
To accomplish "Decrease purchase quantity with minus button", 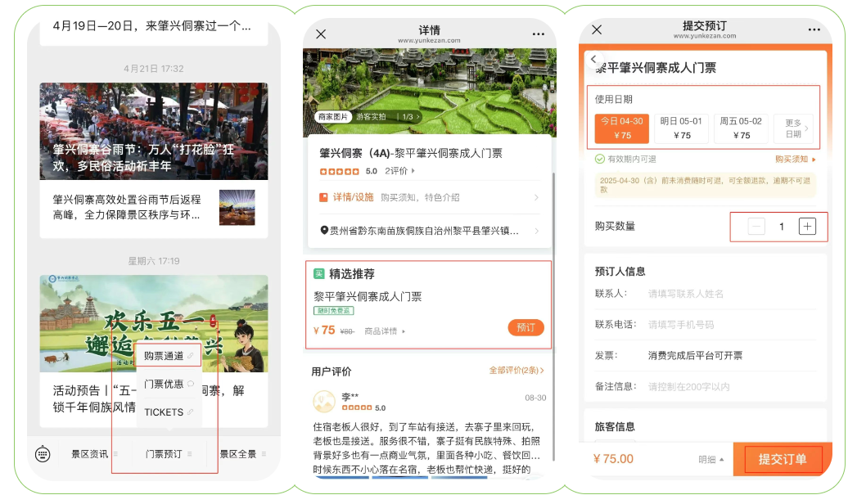I will coord(756,226).
